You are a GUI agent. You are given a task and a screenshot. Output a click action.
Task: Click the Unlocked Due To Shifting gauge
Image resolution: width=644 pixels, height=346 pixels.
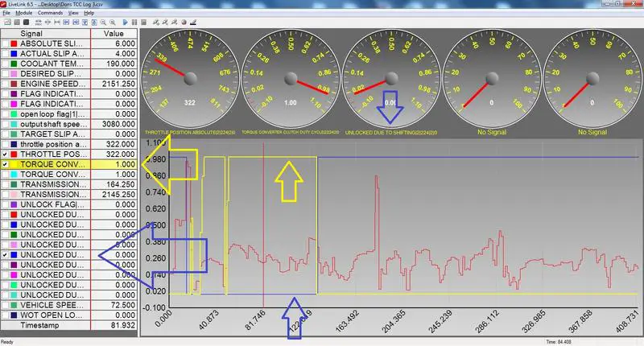pyautogui.click(x=391, y=79)
